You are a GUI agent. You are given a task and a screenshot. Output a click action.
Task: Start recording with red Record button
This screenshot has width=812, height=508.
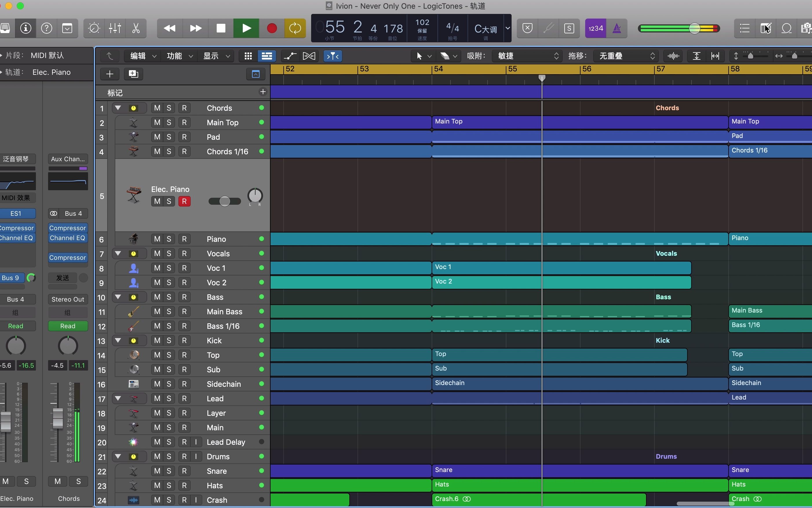(272, 28)
